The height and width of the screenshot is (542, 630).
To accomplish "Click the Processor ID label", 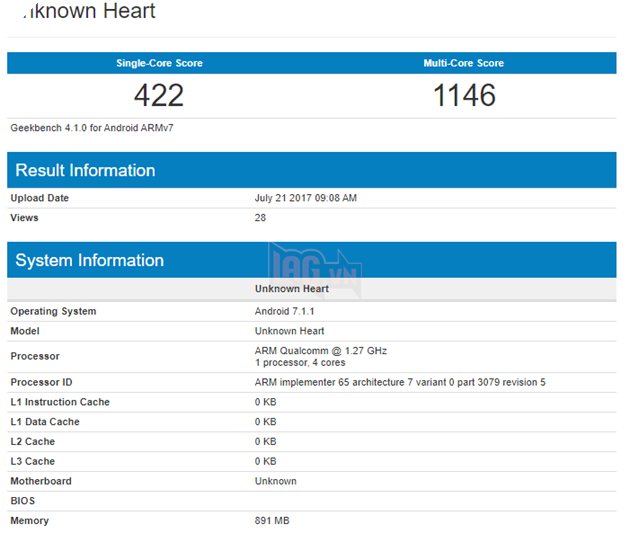I will click(x=41, y=382).
